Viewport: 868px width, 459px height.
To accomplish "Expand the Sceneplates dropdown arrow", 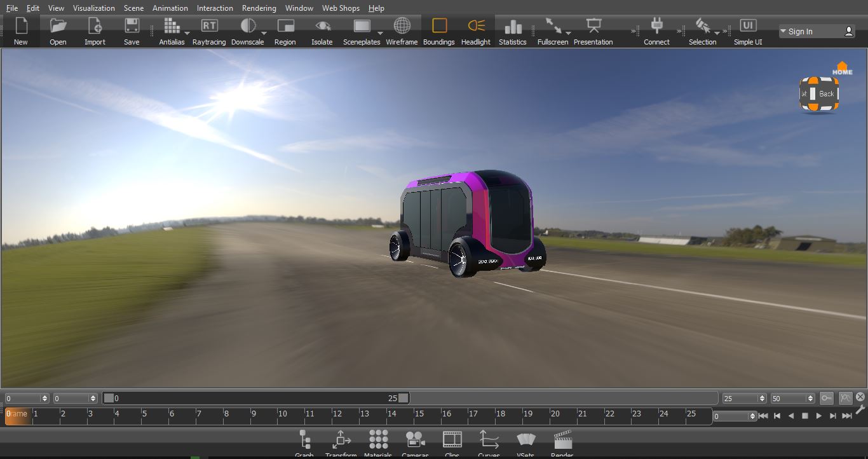I will 380,33.
